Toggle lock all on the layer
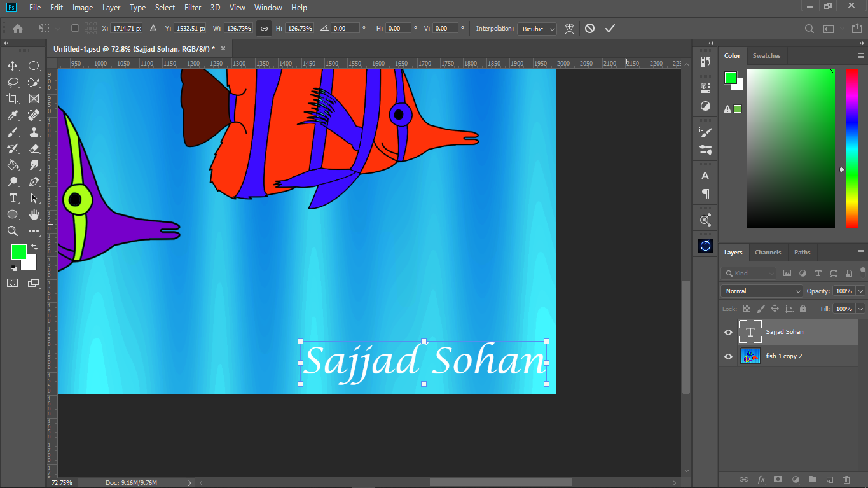The width and height of the screenshot is (868, 488). pyautogui.click(x=803, y=309)
